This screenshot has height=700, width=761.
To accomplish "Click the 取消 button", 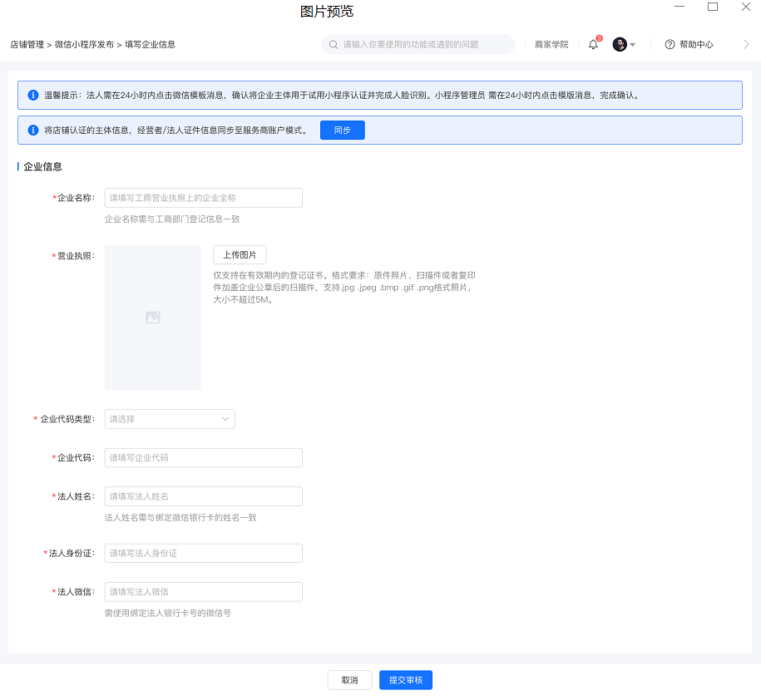I will tap(350, 680).
